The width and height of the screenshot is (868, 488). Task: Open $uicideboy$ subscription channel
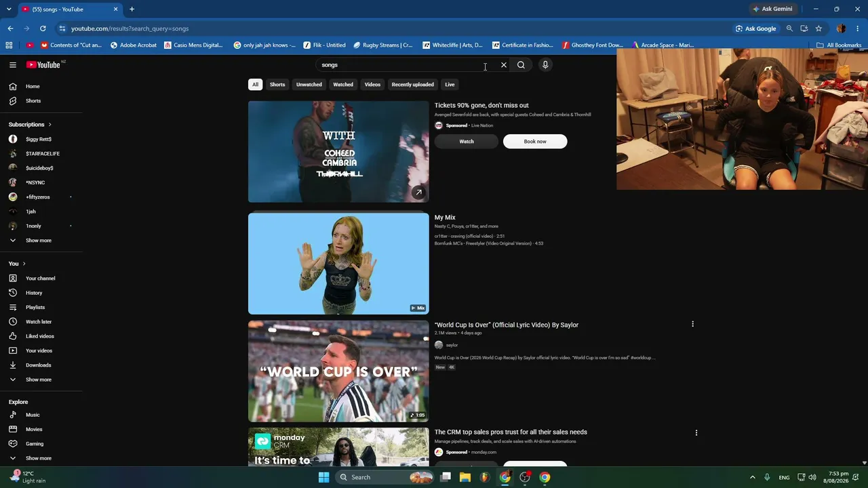pos(41,168)
